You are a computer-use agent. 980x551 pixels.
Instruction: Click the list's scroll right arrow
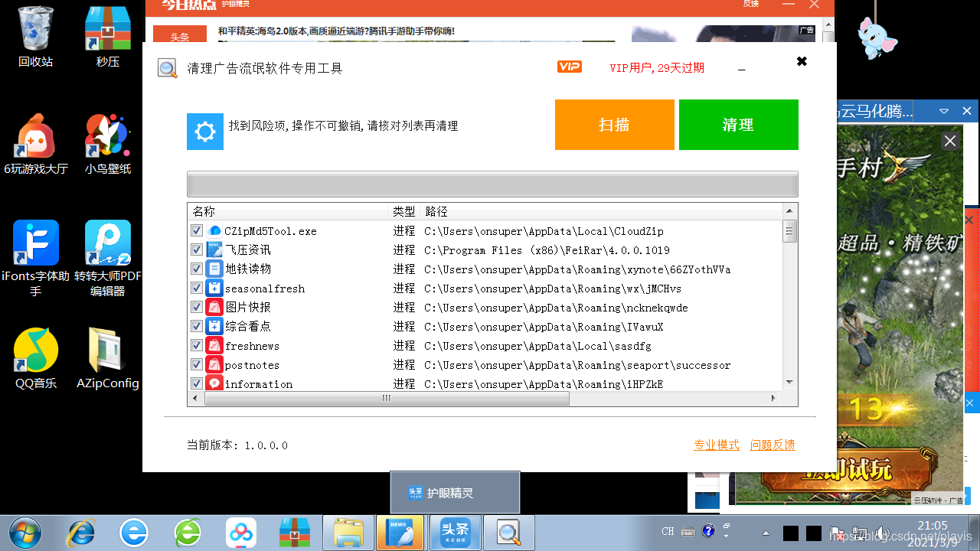773,399
